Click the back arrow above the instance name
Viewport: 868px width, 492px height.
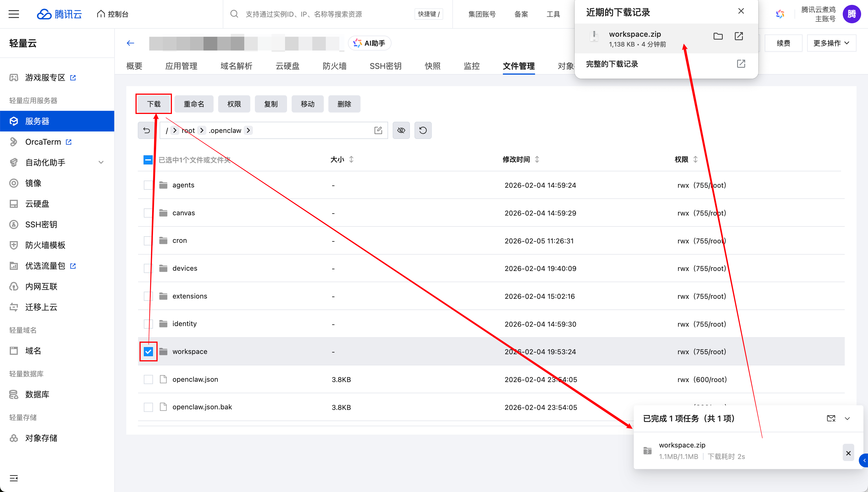coord(130,43)
